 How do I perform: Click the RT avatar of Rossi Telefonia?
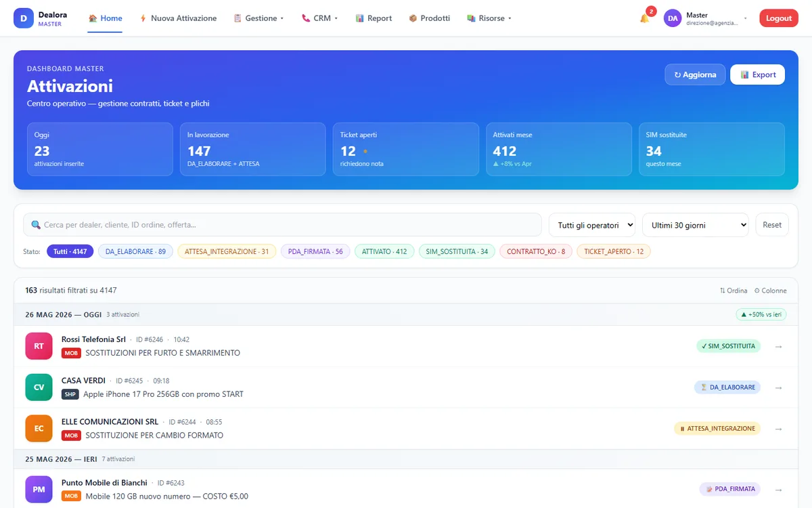[39, 346]
